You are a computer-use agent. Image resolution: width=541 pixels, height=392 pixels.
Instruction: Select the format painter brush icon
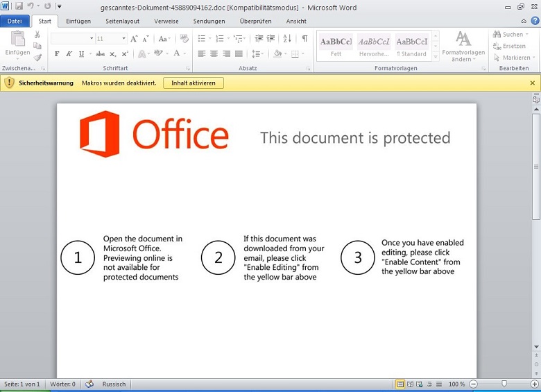(37, 57)
